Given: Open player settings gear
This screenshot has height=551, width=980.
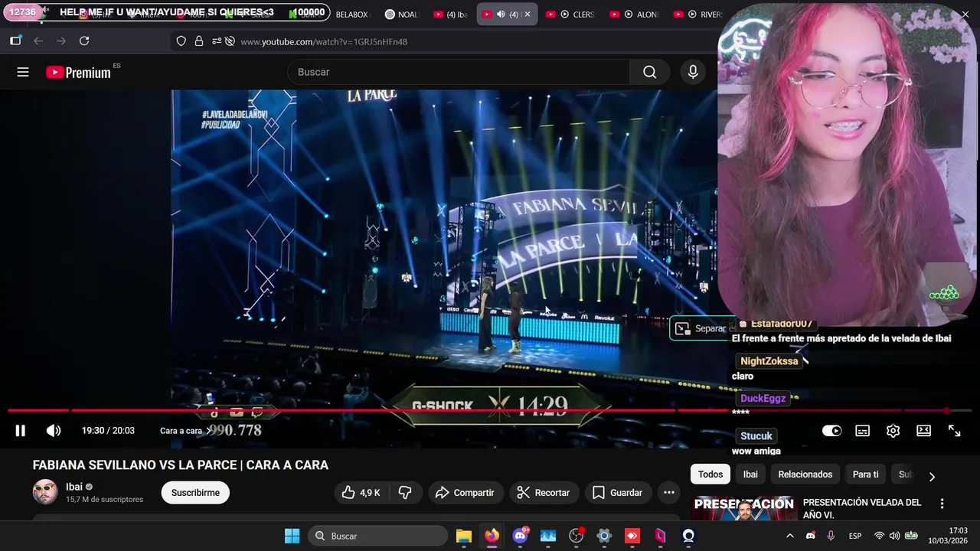Looking at the screenshot, I should pyautogui.click(x=893, y=431).
